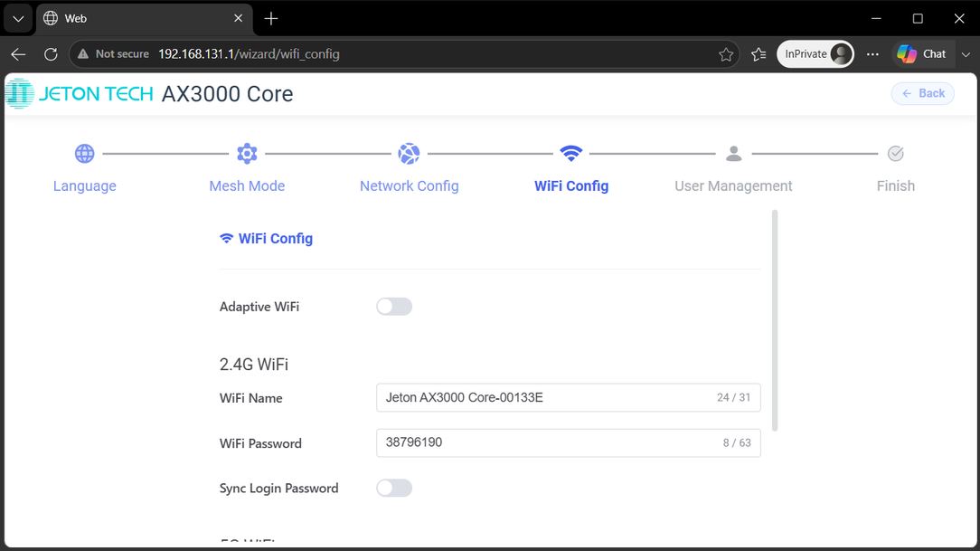Screen dimensions: 980x551
Task: Maximize the browser window
Action: (918, 19)
